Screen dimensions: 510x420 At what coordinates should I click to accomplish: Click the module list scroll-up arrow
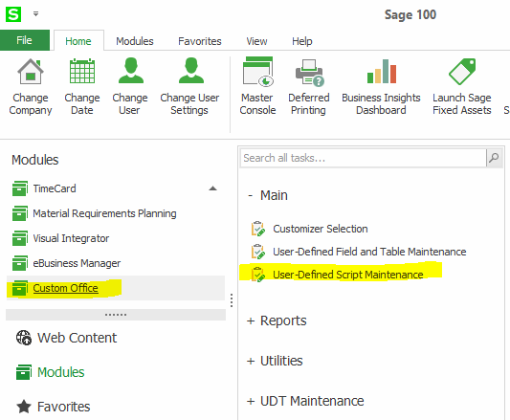point(212,188)
